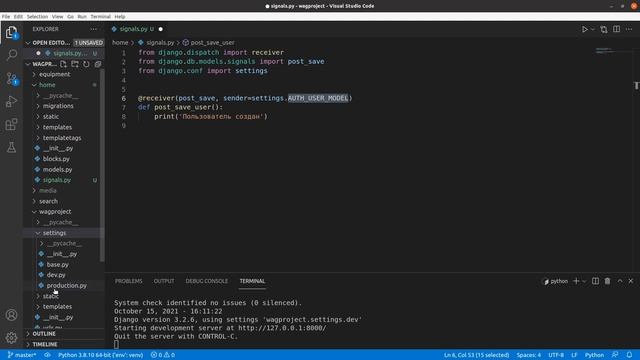Select the signals.py editor tab
This screenshot has width=640, height=360.
136,29
